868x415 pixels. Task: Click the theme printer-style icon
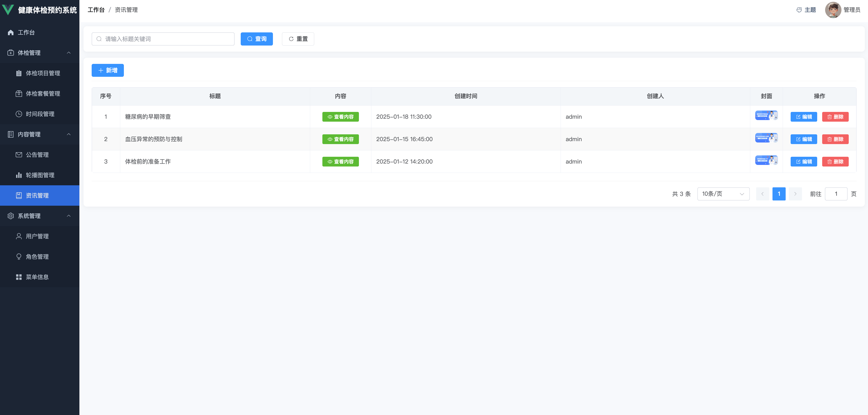point(799,10)
